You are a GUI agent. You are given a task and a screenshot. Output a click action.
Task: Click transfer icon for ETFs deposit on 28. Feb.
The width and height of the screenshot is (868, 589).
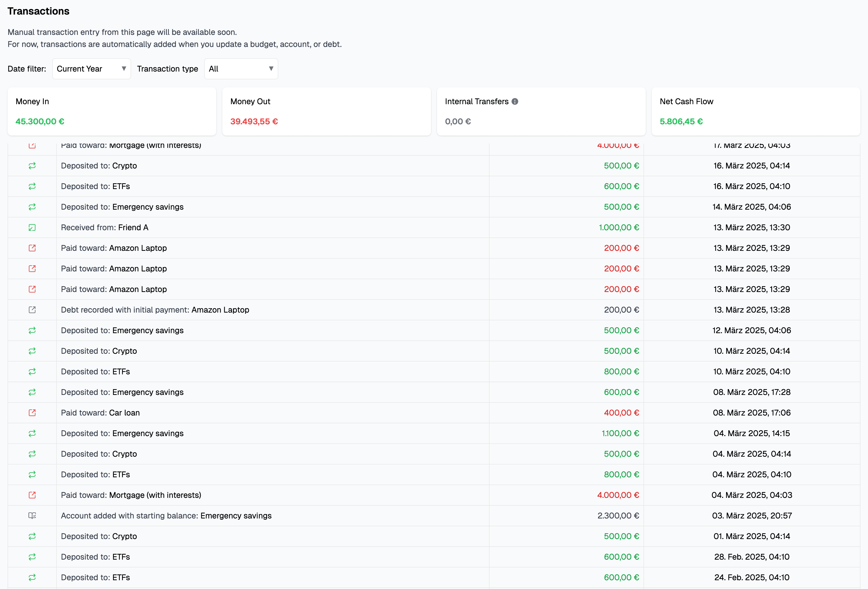(32, 557)
